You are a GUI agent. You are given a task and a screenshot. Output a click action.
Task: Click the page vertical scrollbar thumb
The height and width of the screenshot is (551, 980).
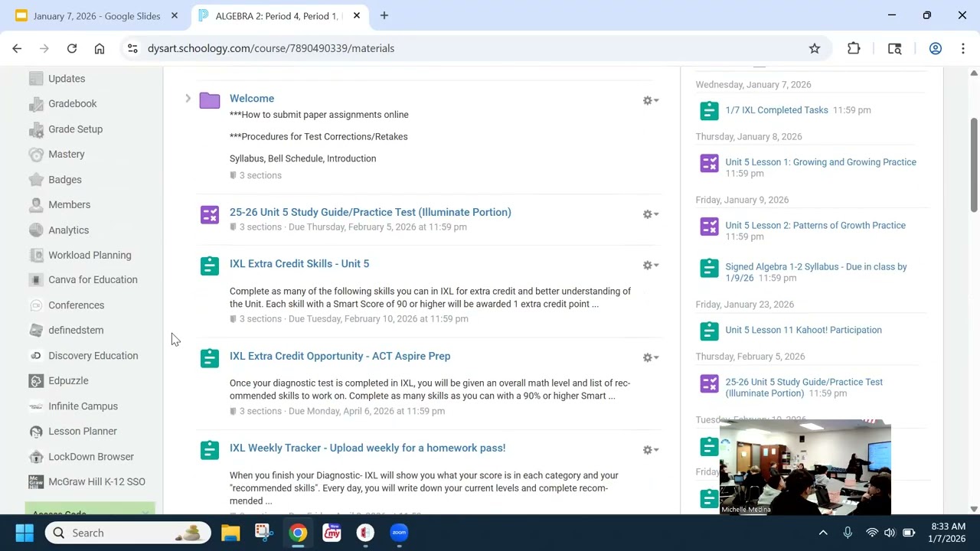coord(974,165)
